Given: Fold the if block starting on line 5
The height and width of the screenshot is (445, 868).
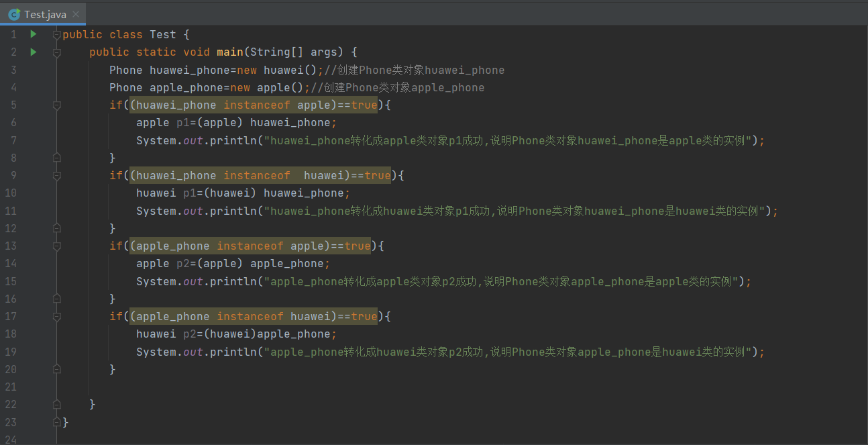Looking at the screenshot, I should (x=57, y=105).
